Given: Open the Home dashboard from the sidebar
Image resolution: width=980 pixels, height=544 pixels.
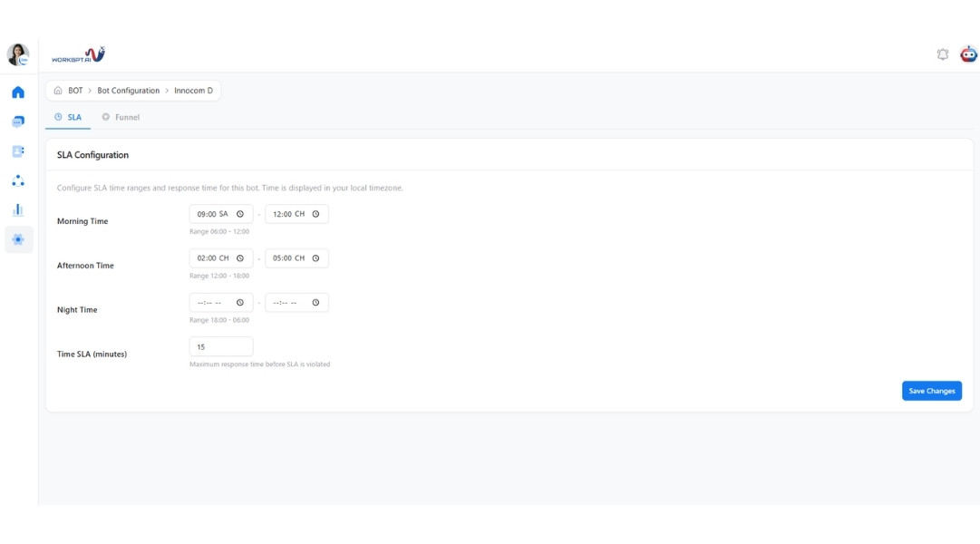Looking at the screenshot, I should [17, 91].
